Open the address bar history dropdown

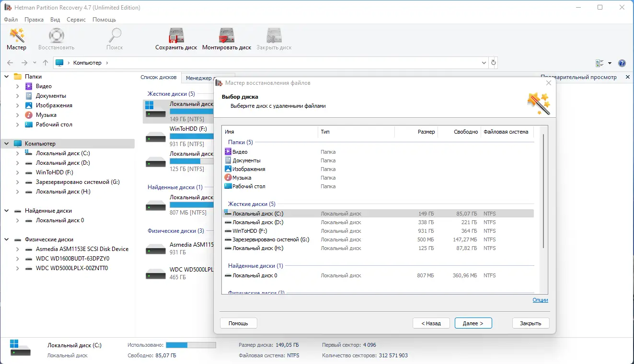point(484,63)
